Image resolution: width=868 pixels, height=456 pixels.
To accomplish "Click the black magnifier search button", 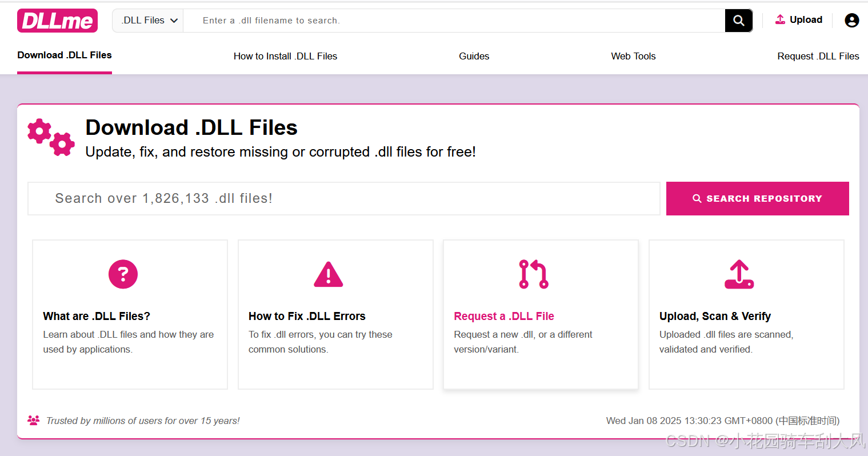I will pos(739,21).
